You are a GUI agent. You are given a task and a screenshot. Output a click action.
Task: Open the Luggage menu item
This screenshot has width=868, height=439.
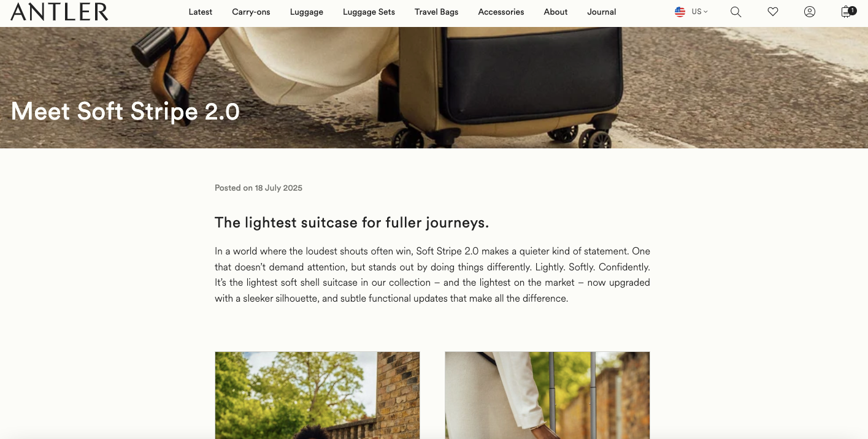pos(307,12)
